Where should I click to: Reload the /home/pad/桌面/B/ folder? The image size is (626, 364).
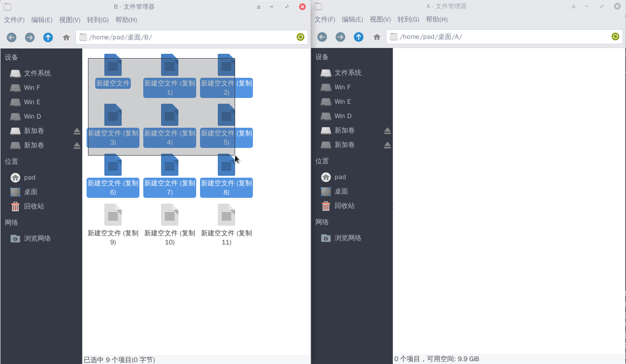(300, 37)
